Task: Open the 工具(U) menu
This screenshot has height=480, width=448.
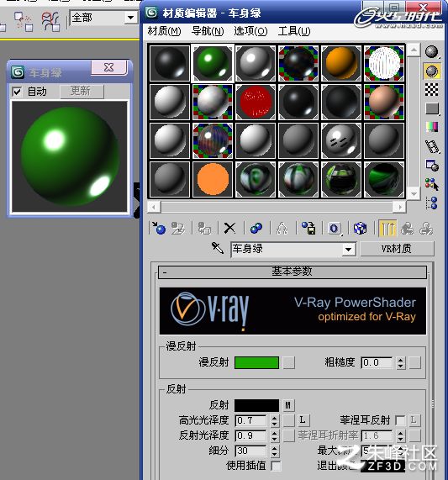Action: [x=294, y=31]
